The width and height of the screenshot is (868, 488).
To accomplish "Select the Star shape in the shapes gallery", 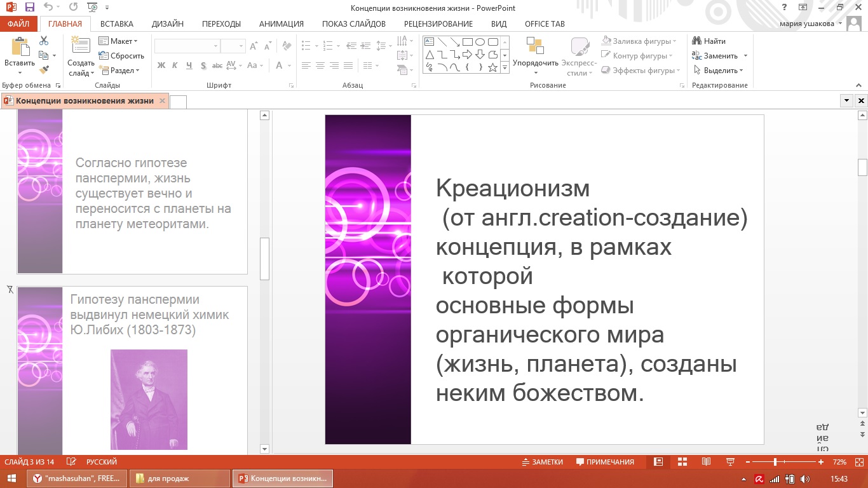I will 492,67.
